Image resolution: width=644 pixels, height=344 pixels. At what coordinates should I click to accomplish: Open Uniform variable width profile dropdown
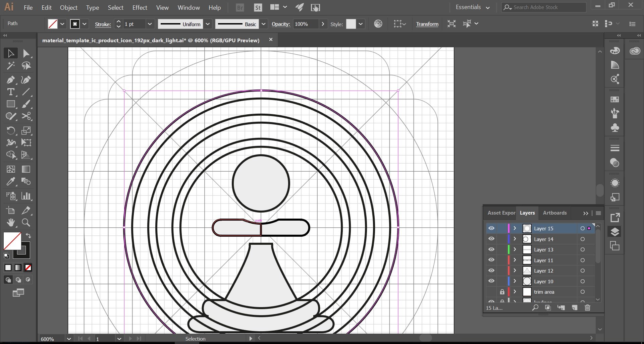[208, 24]
